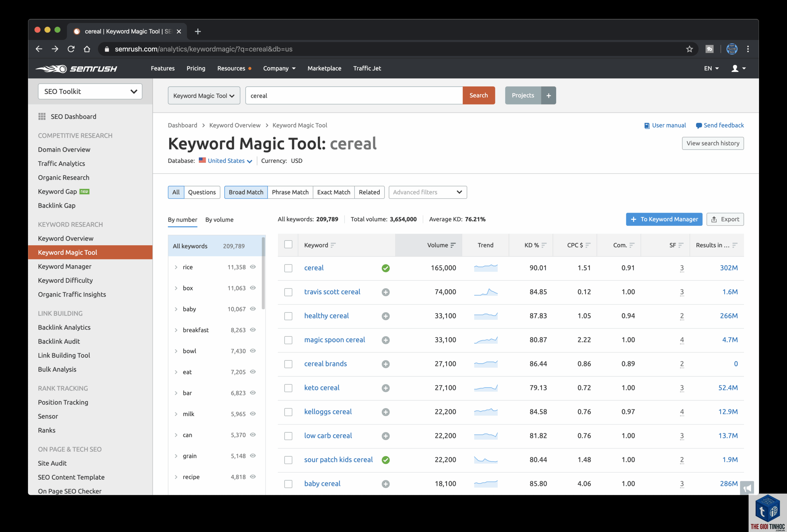Open a new browser tab
The height and width of the screenshot is (532, 787).
pos(198,31)
